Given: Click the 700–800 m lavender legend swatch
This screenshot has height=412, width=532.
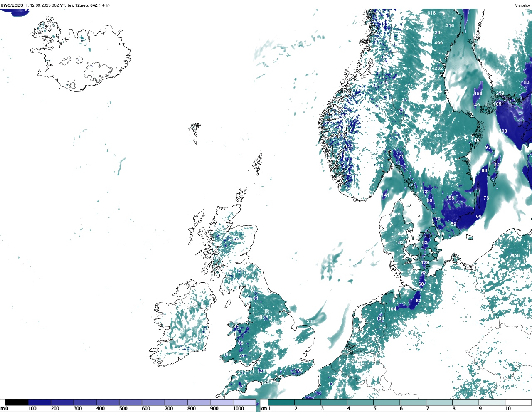Looking at the screenshot, I should tap(176, 402).
